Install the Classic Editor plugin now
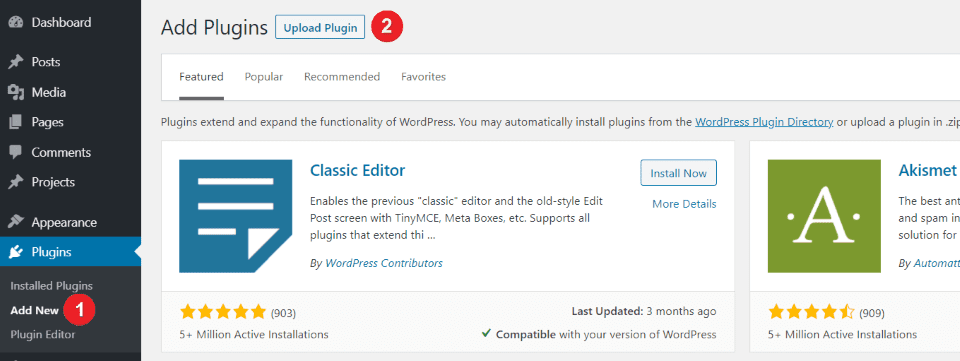This screenshot has height=361, width=960. pyautogui.click(x=678, y=173)
